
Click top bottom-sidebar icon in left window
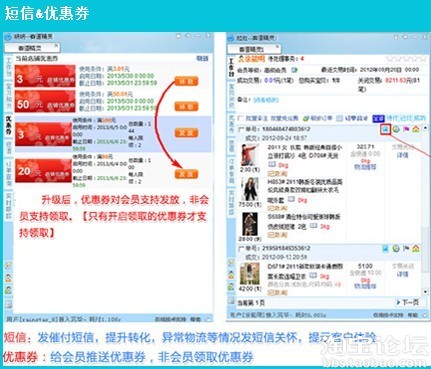pyautogui.click(x=8, y=266)
